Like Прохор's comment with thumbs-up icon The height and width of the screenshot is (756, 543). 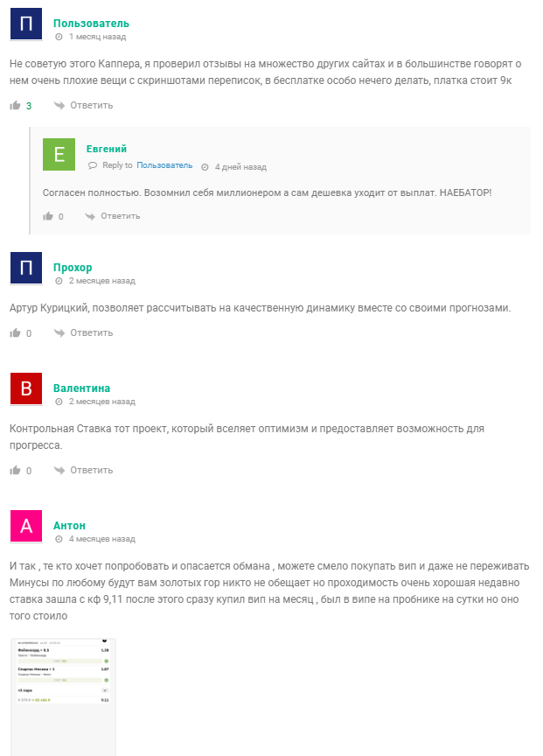point(15,333)
